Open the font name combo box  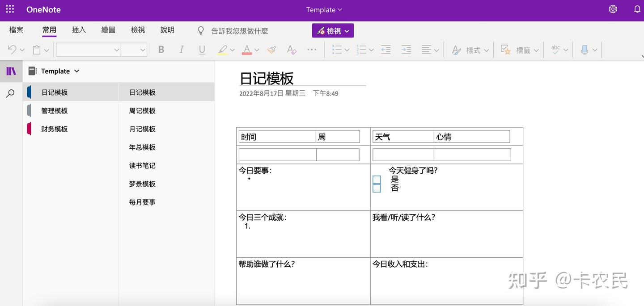[x=88, y=50]
